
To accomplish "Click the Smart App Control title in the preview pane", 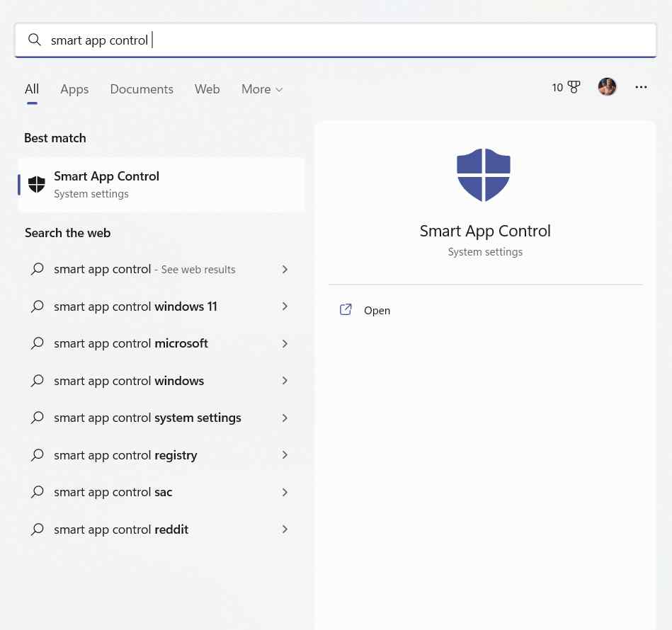I will (485, 231).
